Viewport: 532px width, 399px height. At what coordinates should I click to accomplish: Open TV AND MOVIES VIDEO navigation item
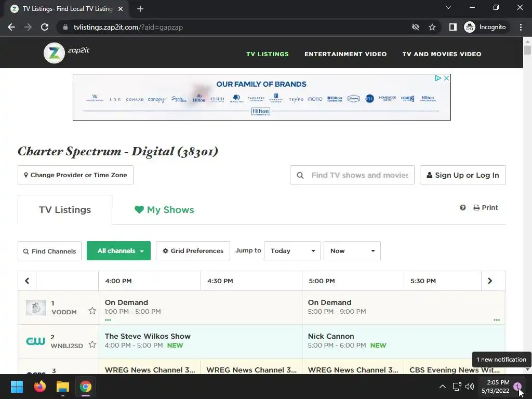coord(442,54)
